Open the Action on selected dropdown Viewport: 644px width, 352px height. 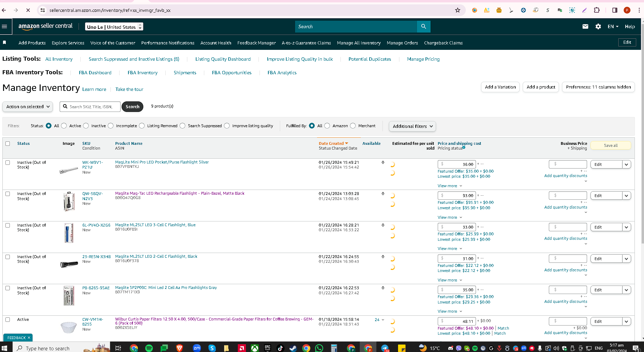tap(28, 106)
